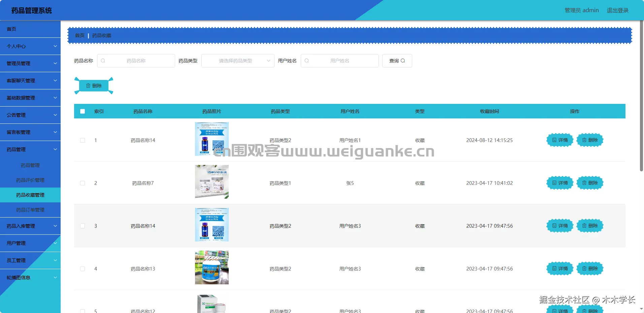This screenshot has width=644, height=313.
Task: Select the 药品收藏管理 submenu item
Action: 30,195
